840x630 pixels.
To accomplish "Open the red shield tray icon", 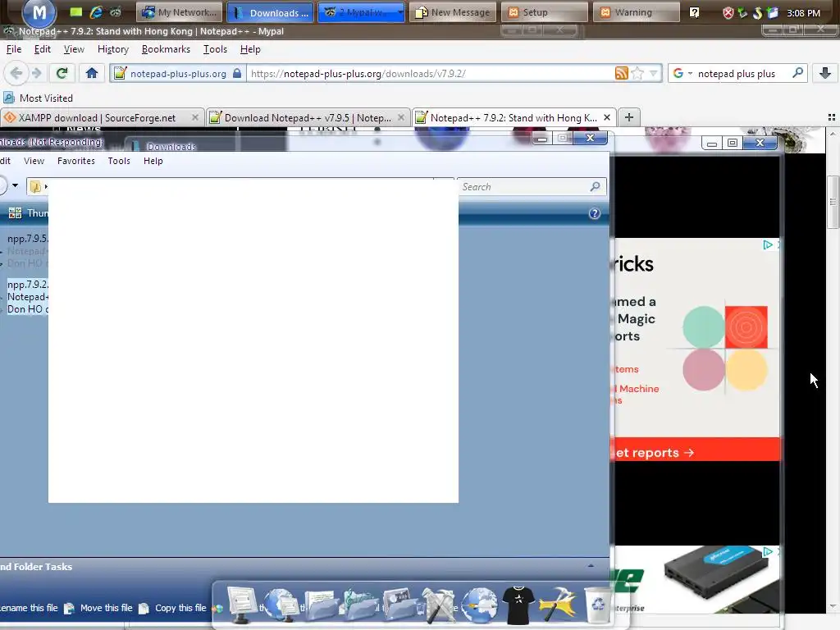I will 728,13.
